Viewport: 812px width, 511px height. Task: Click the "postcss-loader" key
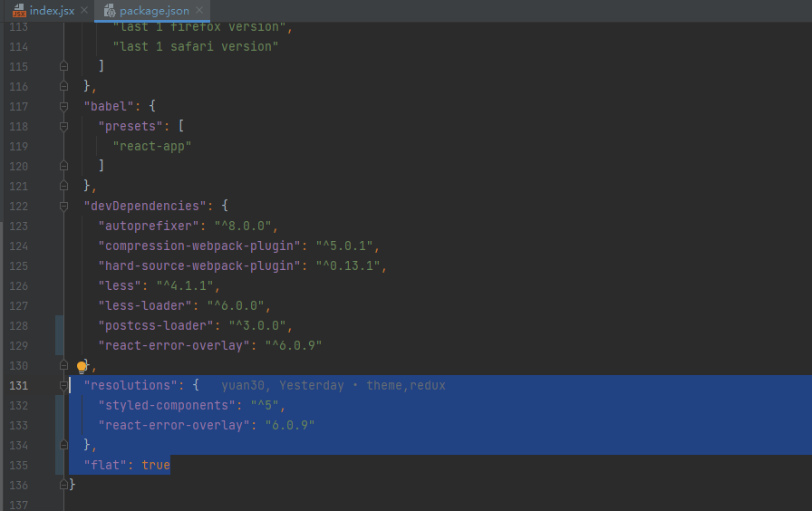156,325
